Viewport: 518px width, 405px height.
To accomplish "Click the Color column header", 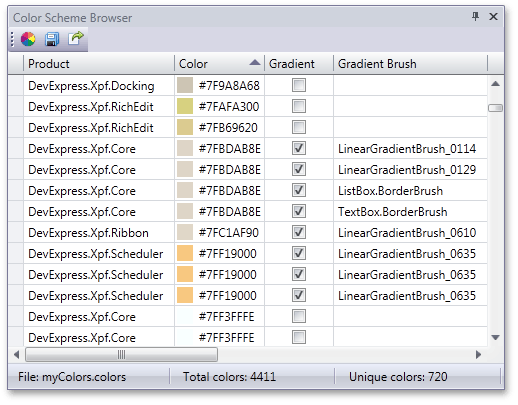I will click(219, 63).
